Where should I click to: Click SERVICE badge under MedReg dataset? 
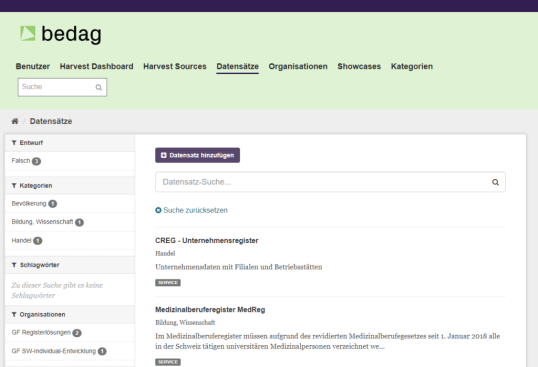[x=168, y=362]
